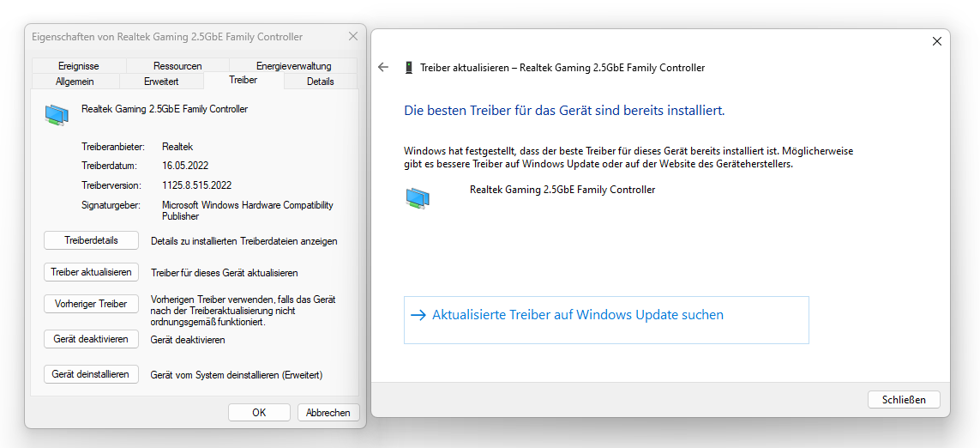
Task: Click the Treiberanbieter value Realtek
Action: tap(177, 147)
